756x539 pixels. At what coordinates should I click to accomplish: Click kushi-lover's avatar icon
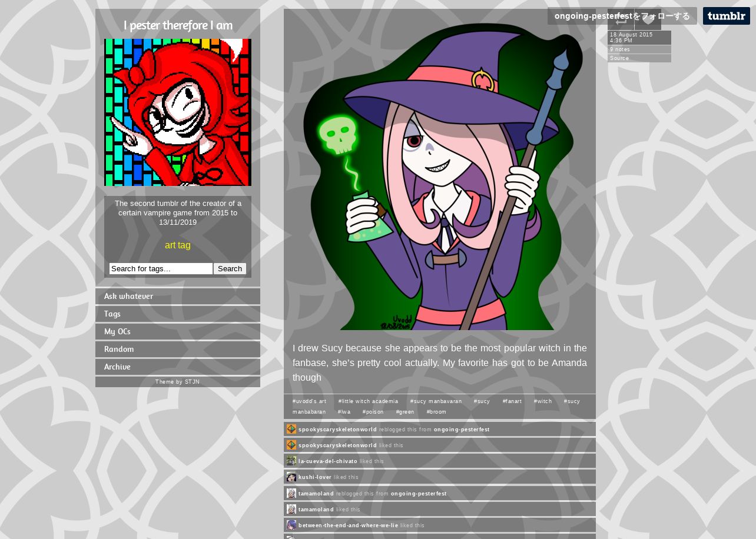pos(291,477)
